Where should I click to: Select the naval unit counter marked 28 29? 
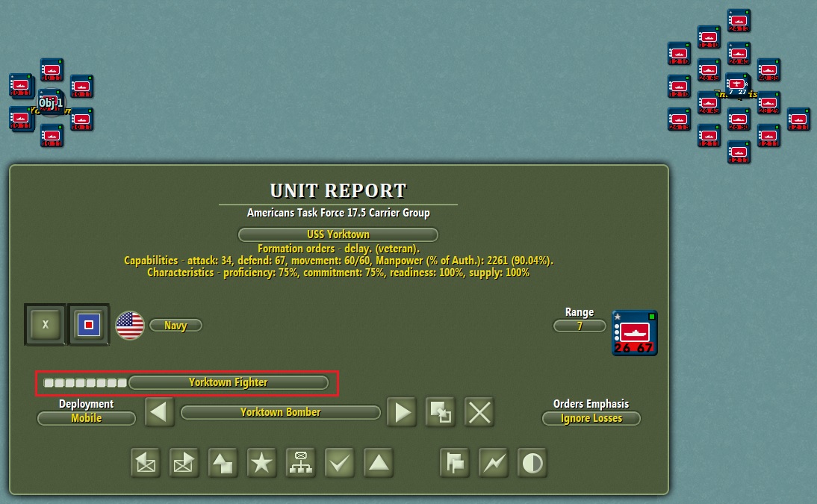(768, 103)
